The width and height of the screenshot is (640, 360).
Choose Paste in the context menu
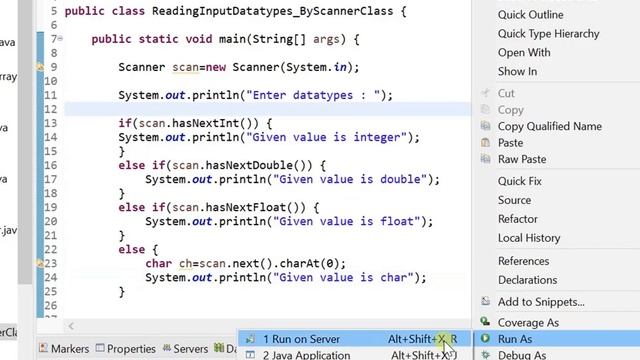(510, 143)
